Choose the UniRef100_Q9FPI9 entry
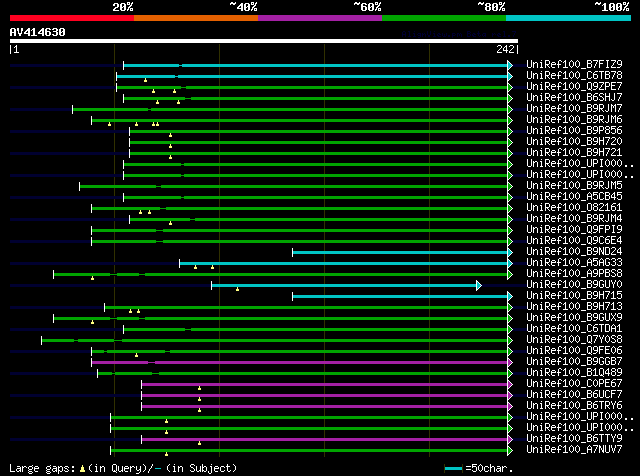This screenshot has height=476, width=640. point(574,230)
